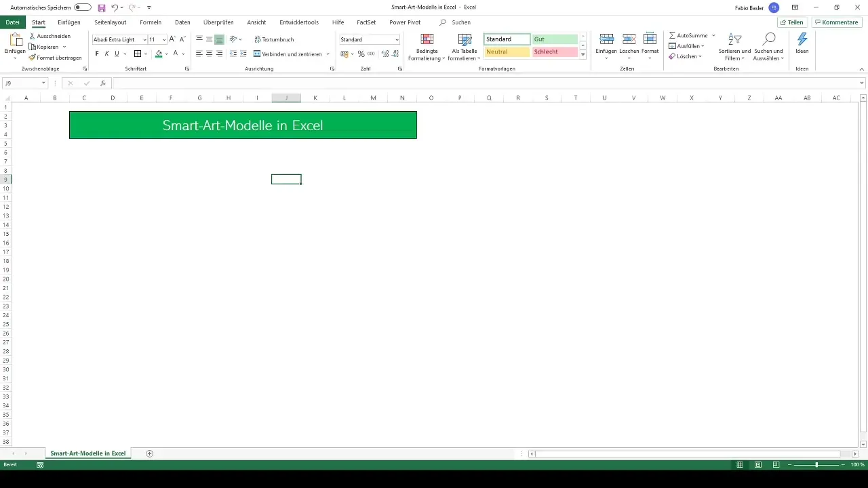
Task: Click Ausfüllen in Bearbeiten group
Action: tap(686, 45)
